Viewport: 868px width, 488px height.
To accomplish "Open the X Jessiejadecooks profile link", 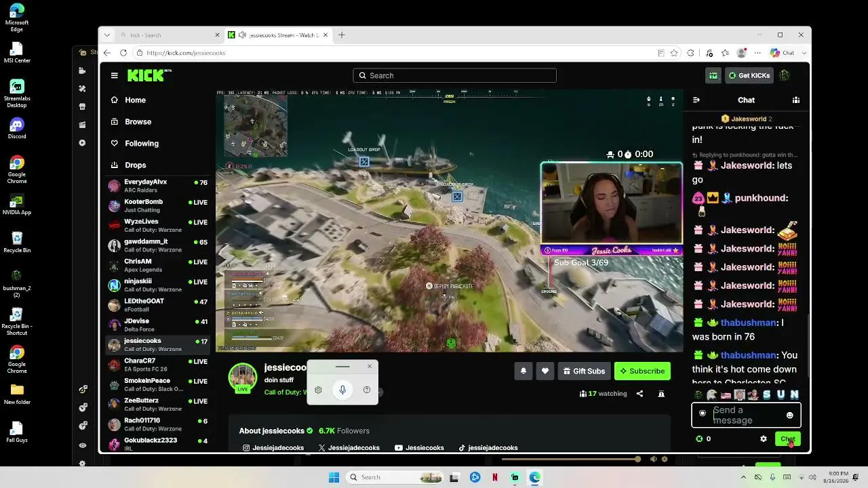I will pyautogui.click(x=349, y=448).
